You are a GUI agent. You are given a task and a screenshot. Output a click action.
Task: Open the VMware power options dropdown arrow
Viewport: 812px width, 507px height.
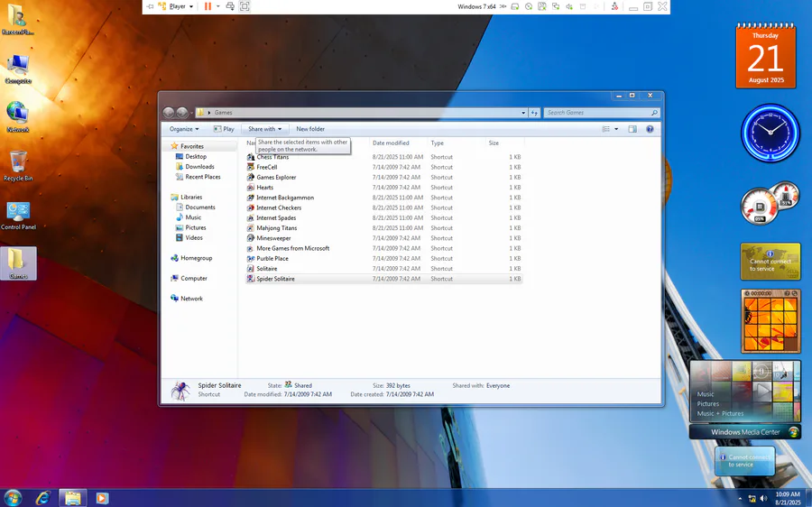click(x=218, y=6)
